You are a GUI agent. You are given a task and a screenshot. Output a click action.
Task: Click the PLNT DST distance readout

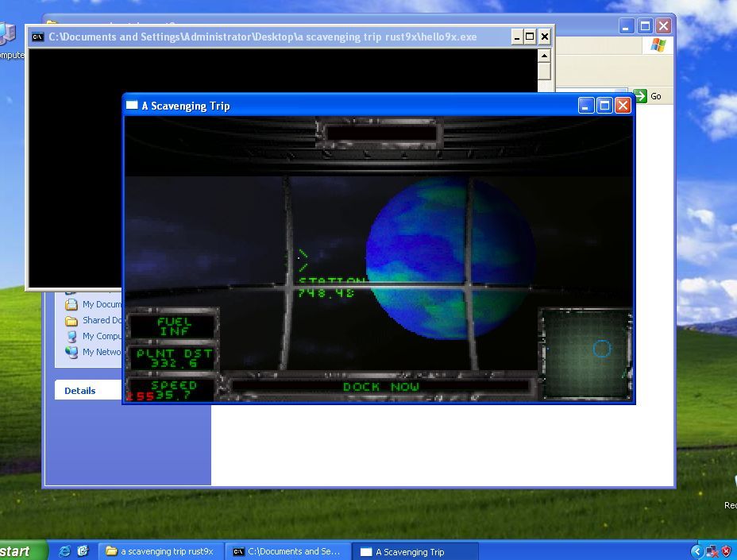[172, 356]
